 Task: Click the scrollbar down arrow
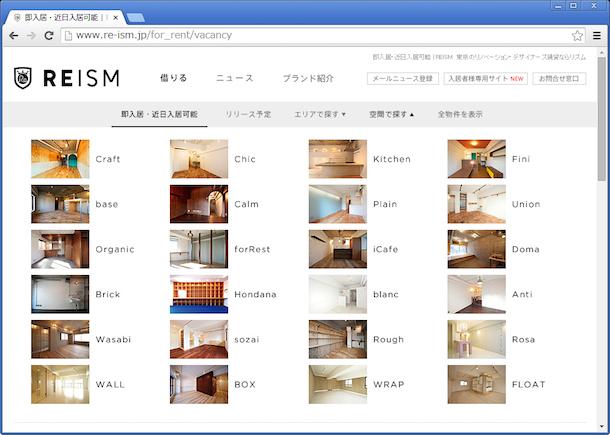click(x=602, y=426)
